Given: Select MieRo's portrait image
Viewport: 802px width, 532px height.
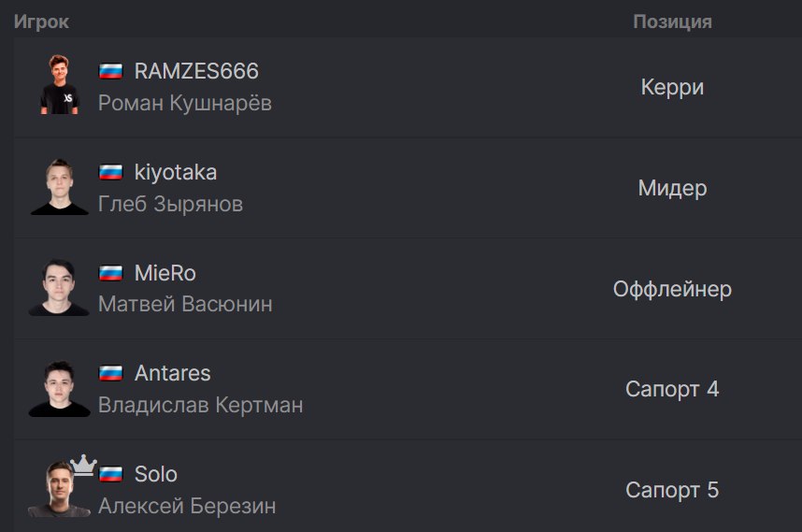Looking at the screenshot, I should [x=59, y=287].
